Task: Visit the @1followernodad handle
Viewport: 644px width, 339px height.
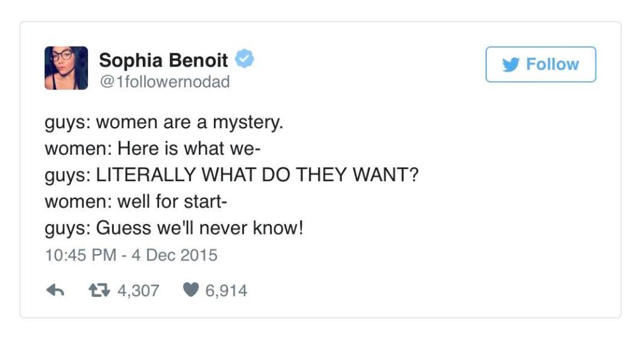Action: 164,82
